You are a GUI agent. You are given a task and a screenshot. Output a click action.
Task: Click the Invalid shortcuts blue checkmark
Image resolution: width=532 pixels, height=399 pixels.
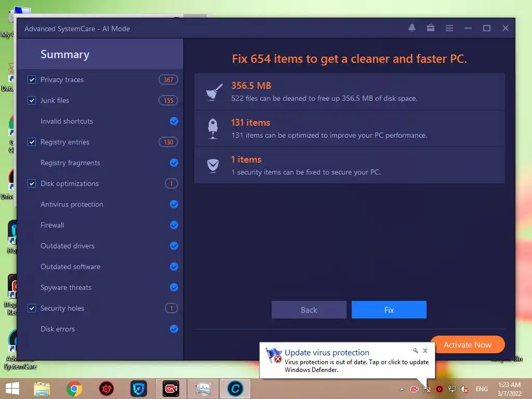(x=174, y=121)
